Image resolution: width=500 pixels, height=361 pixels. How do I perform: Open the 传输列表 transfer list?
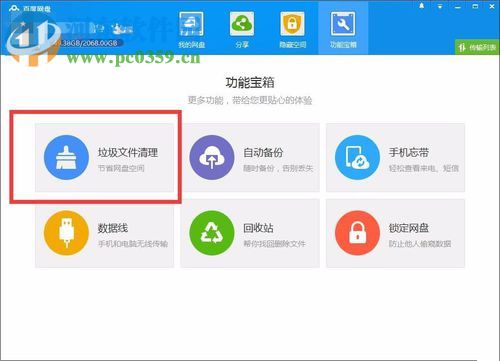click(477, 47)
